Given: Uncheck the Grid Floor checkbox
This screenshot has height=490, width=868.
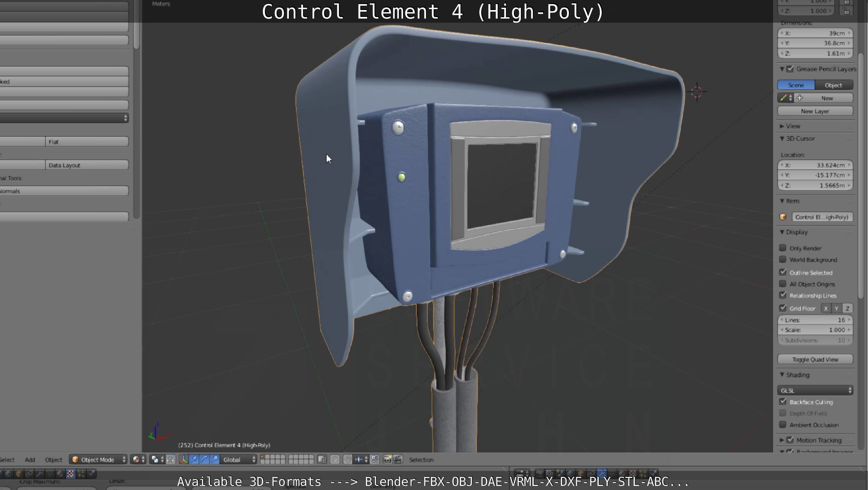Looking at the screenshot, I should pos(783,308).
